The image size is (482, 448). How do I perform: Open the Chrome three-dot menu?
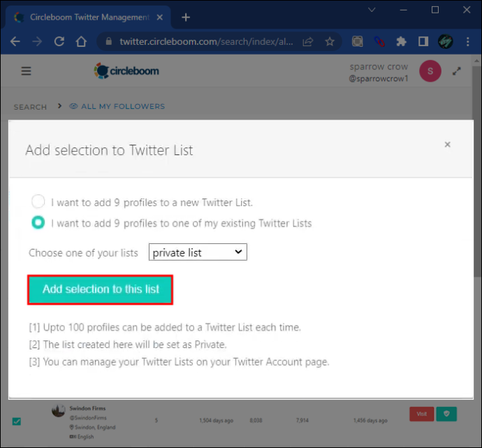coord(467,41)
